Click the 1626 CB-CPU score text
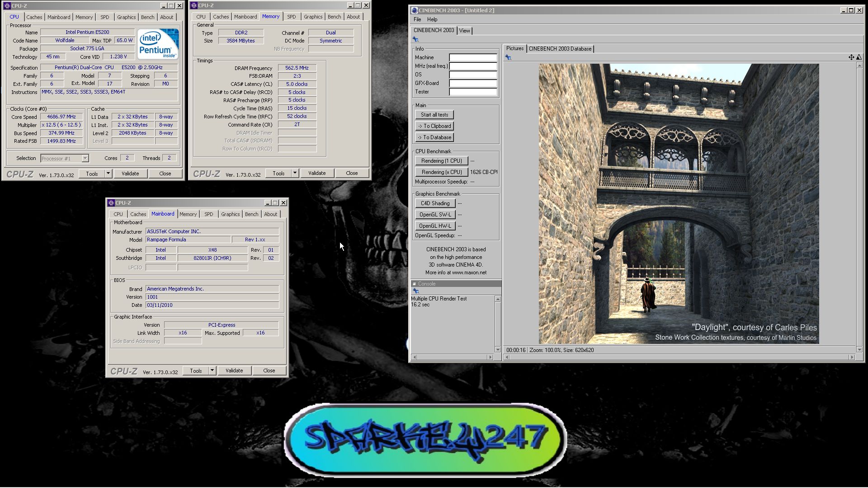The width and height of the screenshot is (868, 488). (x=484, y=172)
